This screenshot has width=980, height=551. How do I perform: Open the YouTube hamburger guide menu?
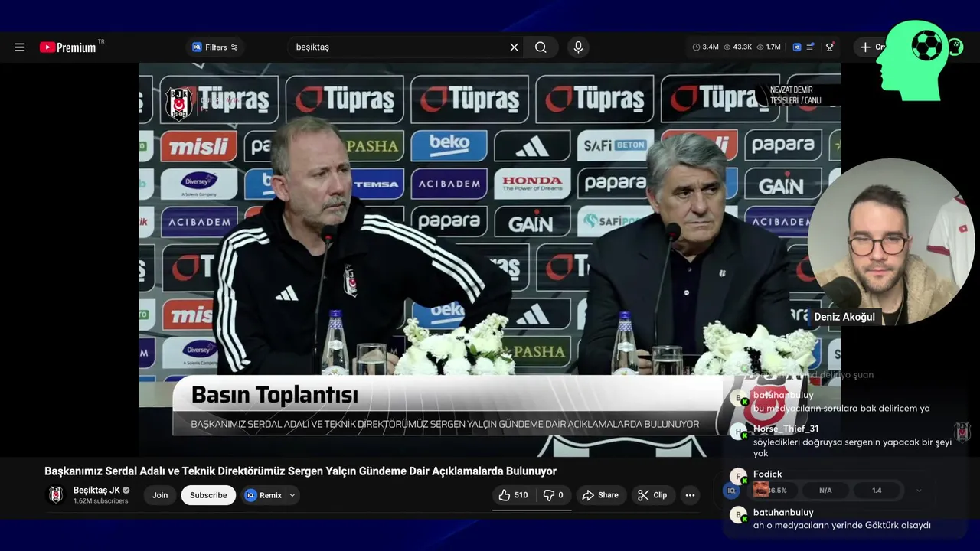pyautogui.click(x=20, y=47)
